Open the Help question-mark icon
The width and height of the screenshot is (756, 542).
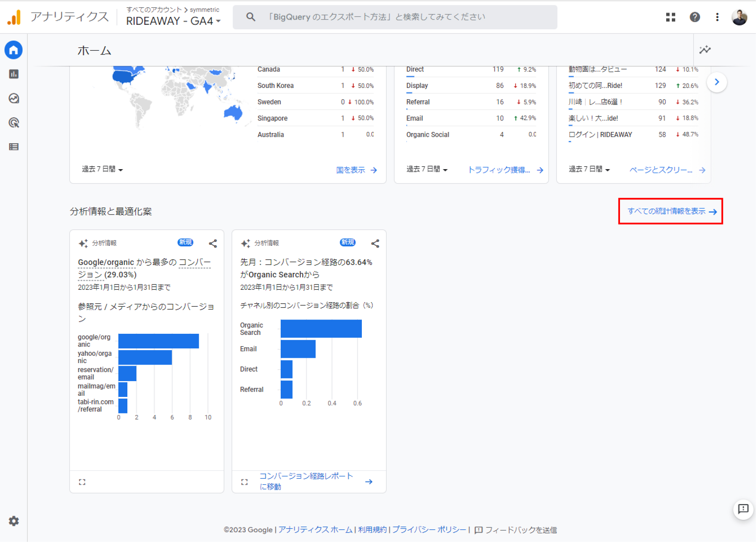pos(694,17)
